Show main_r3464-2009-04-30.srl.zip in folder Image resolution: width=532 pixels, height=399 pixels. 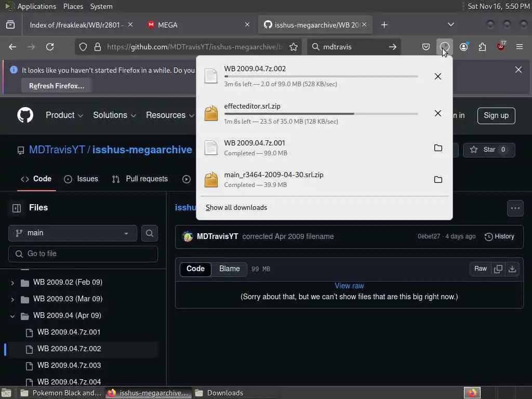pyautogui.click(x=438, y=179)
